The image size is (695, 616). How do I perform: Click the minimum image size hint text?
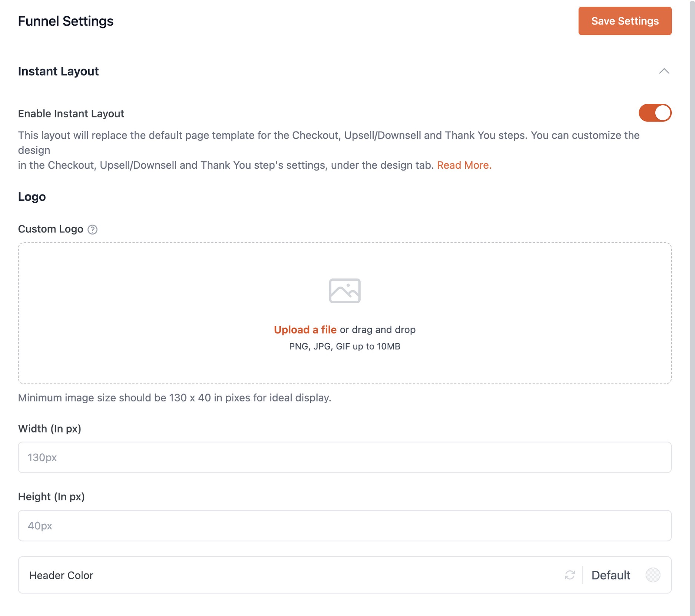[175, 398]
